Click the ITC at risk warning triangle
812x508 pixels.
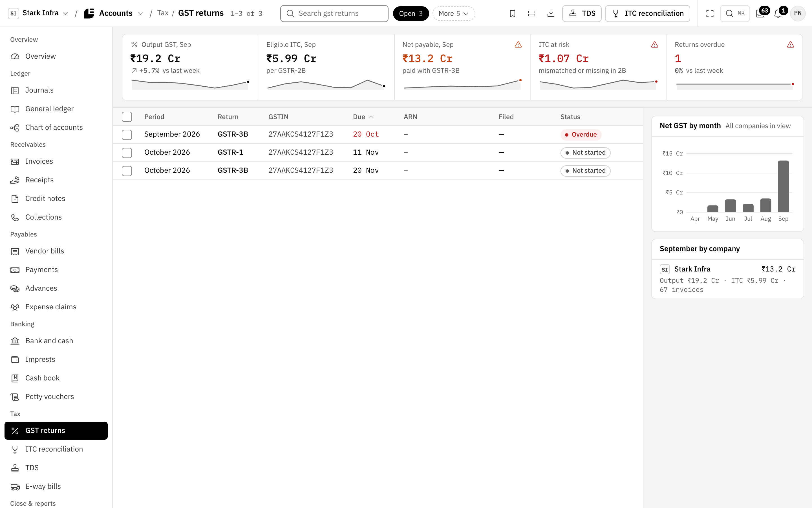pyautogui.click(x=654, y=45)
